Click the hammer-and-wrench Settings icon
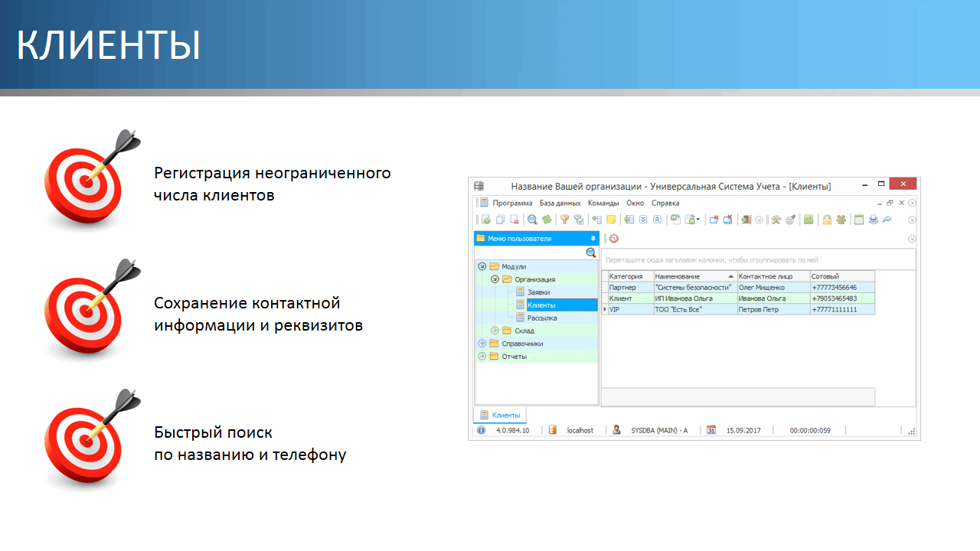 pos(776,220)
